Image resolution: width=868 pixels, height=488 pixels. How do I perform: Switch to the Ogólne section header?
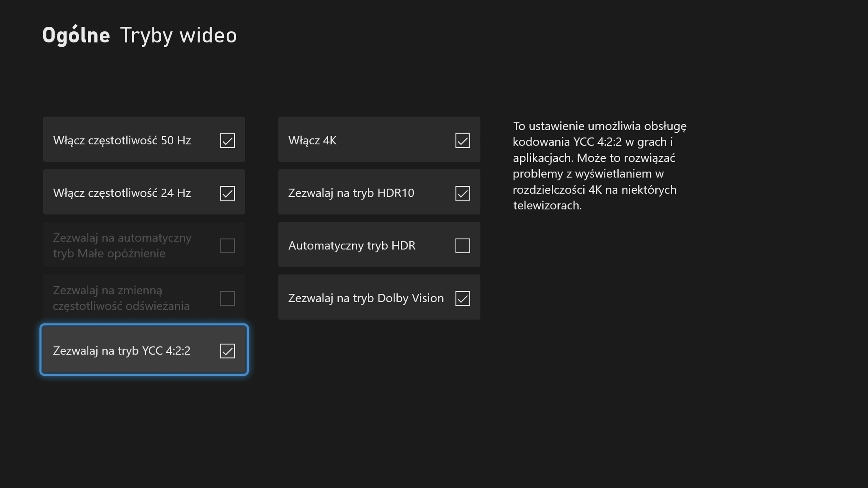click(76, 34)
